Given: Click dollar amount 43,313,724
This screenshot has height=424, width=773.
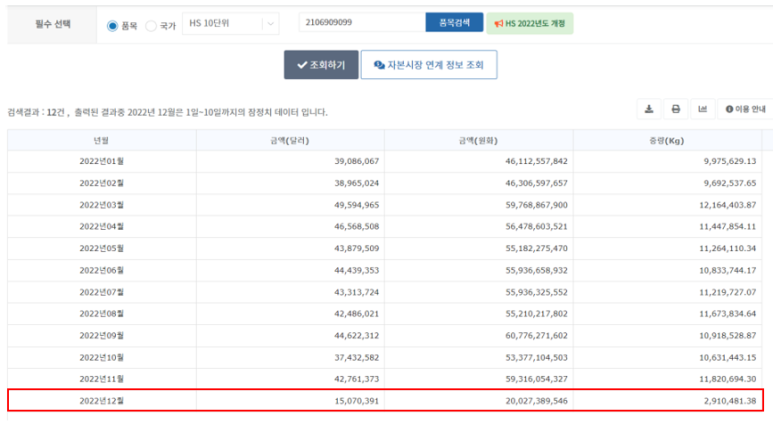Looking at the screenshot, I should tap(356, 292).
